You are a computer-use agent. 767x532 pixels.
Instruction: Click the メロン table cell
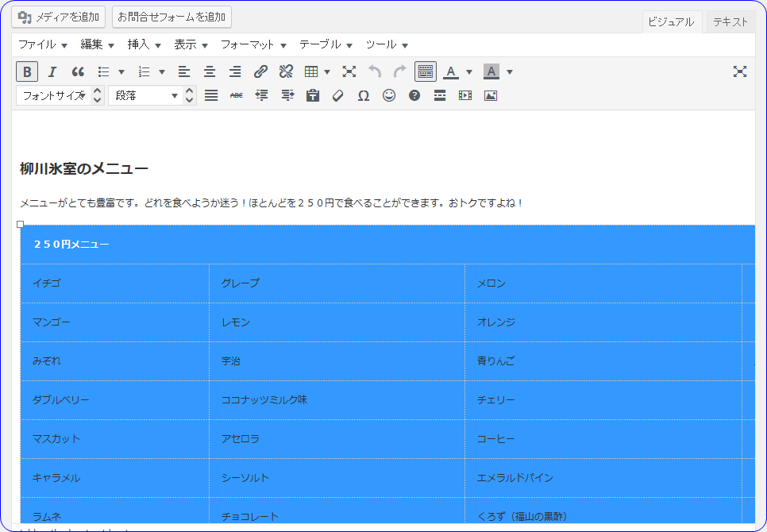pyautogui.click(x=603, y=283)
